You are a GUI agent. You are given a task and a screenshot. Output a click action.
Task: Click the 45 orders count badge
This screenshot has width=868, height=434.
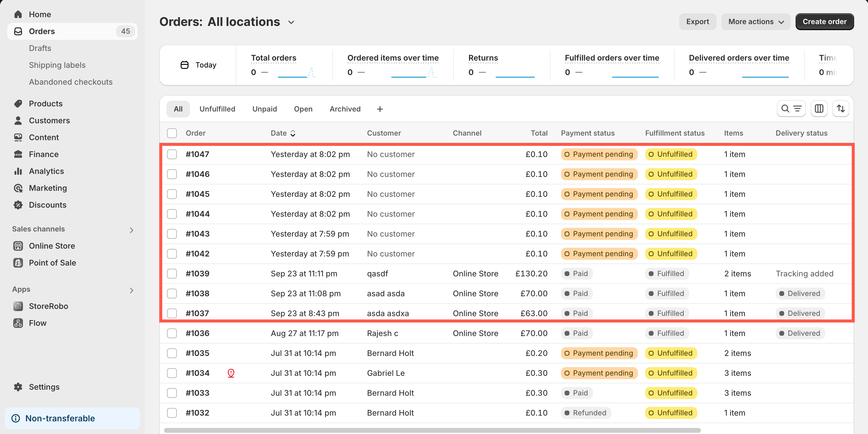point(125,31)
